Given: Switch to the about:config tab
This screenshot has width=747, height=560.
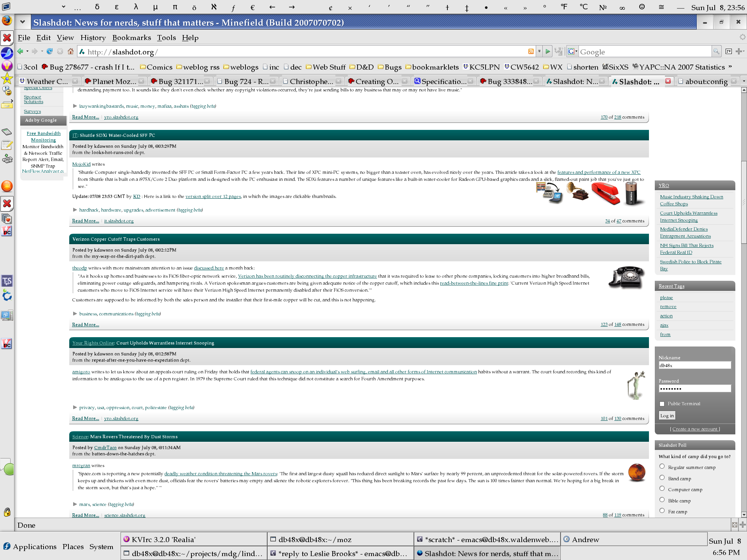Looking at the screenshot, I should click(x=707, y=81).
